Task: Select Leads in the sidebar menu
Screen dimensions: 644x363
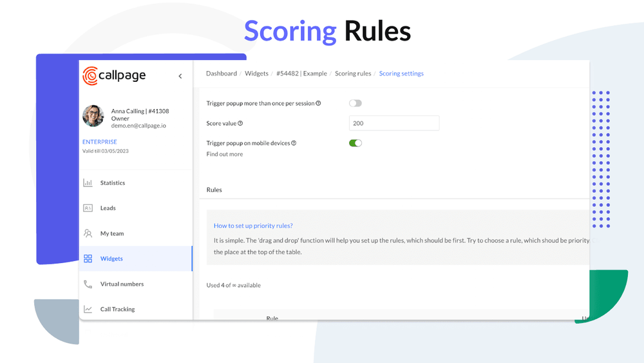Action: click(108, 208)
